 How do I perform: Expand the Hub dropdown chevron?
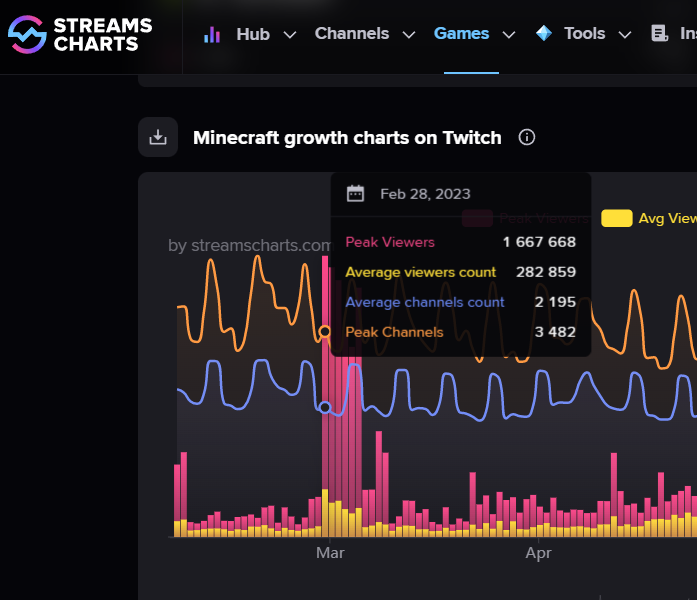click(290, 35)
